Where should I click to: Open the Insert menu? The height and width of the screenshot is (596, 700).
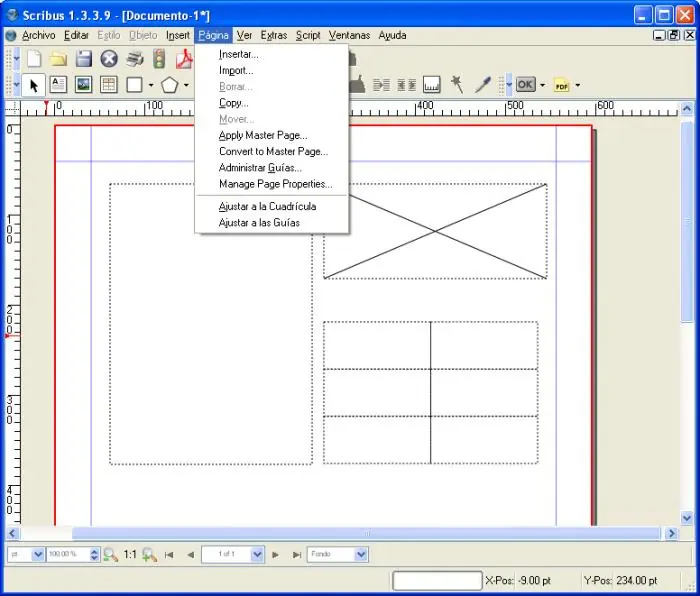coord(178,35)
